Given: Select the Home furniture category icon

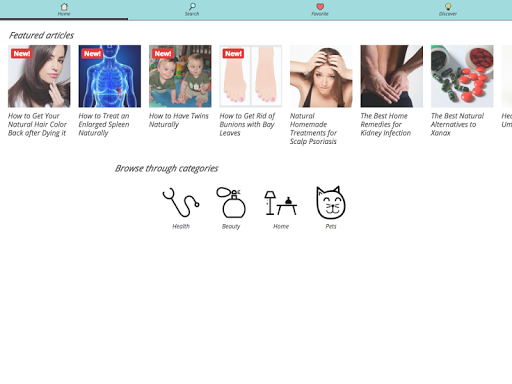Looking at the screenshot, I should (281, 203).
